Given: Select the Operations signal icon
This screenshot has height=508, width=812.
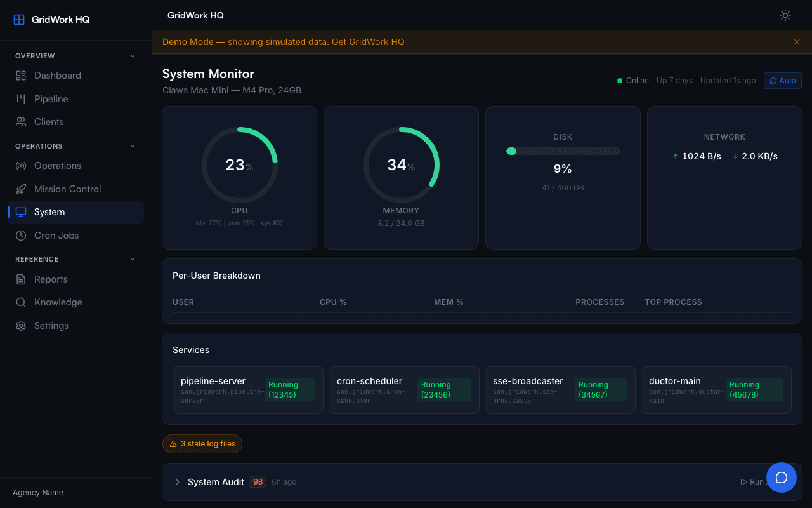Looking at the screenshot, I should (20, 166).
